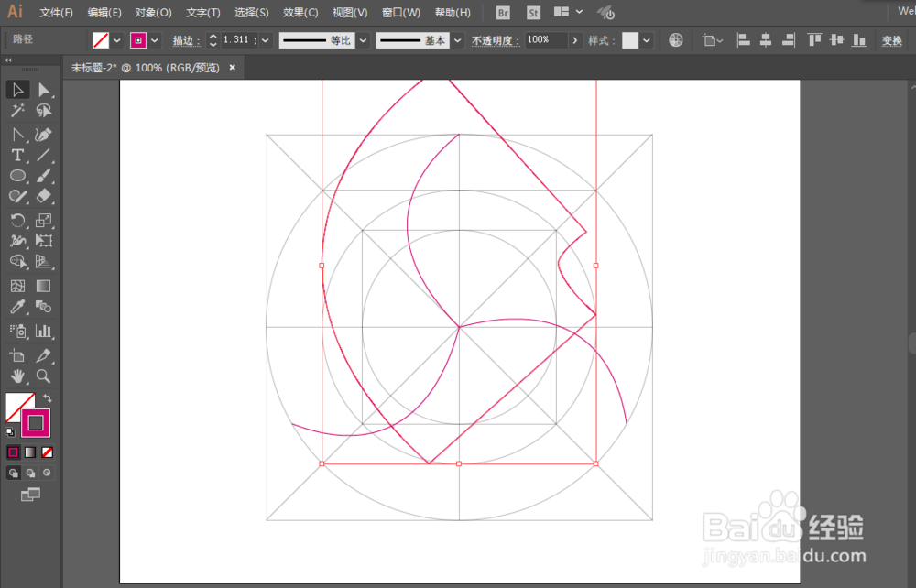The width and height of the screenshot is (916, 588).
Task: Open the 文字(T) menu
Action: (x=202, y=12)
